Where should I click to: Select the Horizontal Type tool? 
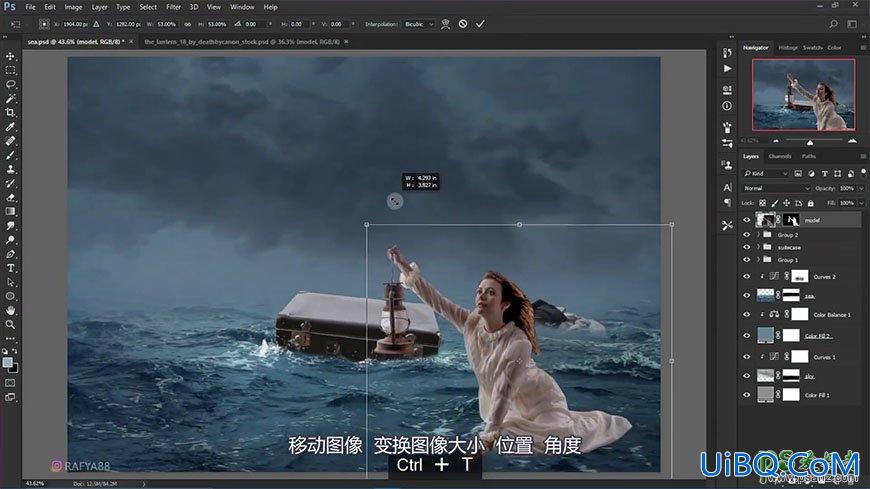click(10, 268)
